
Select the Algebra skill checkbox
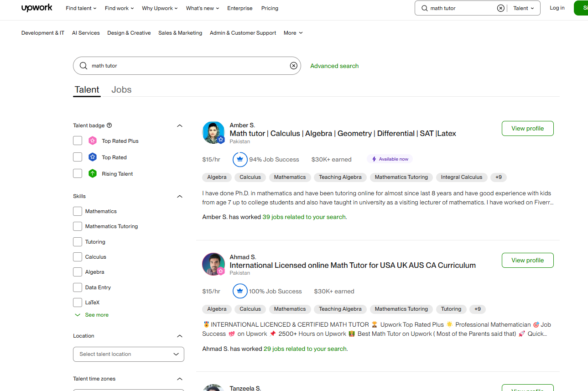tap(78, 272)
